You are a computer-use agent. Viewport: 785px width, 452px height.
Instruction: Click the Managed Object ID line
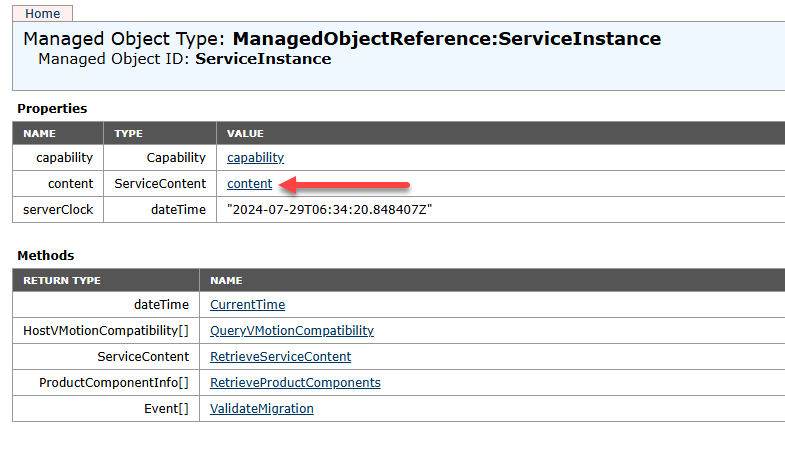184,59
